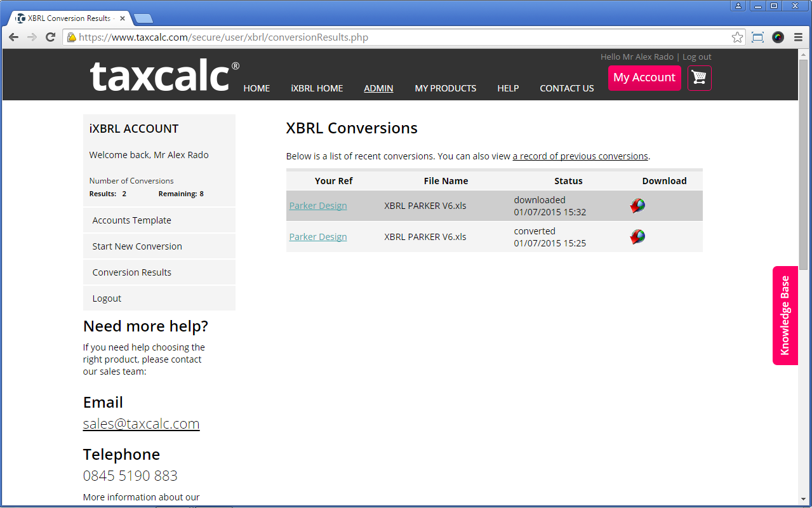
Task: Open Parker Design link in converted row
Action: tap(318, 237)
